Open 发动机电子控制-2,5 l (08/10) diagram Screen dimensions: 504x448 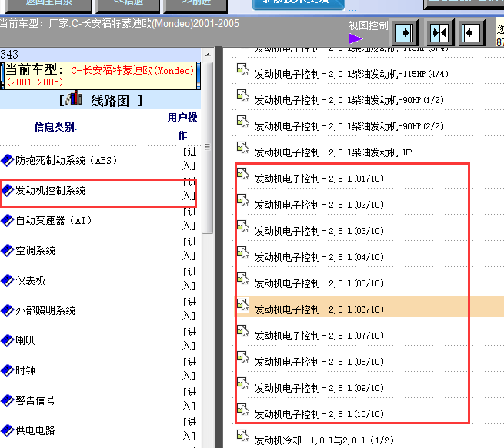pos(319,362)
